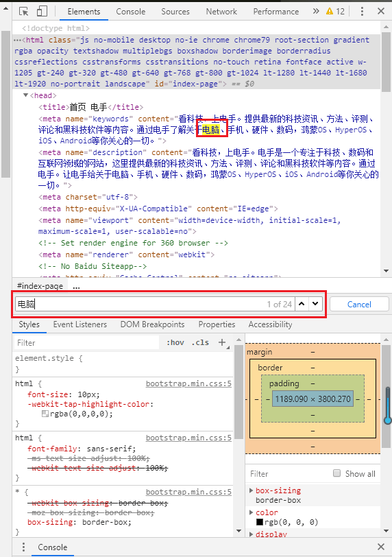Close the Console drawer

(x=381, y=547)
